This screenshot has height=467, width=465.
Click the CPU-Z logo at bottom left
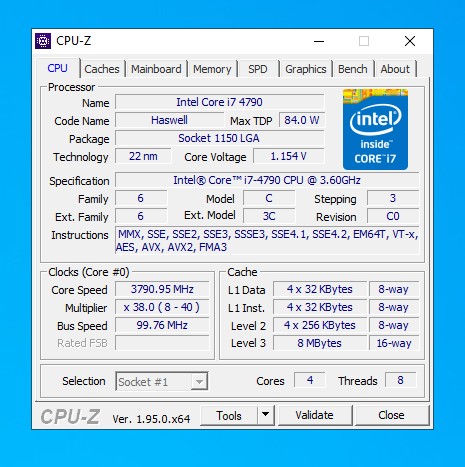click(70, 417)
